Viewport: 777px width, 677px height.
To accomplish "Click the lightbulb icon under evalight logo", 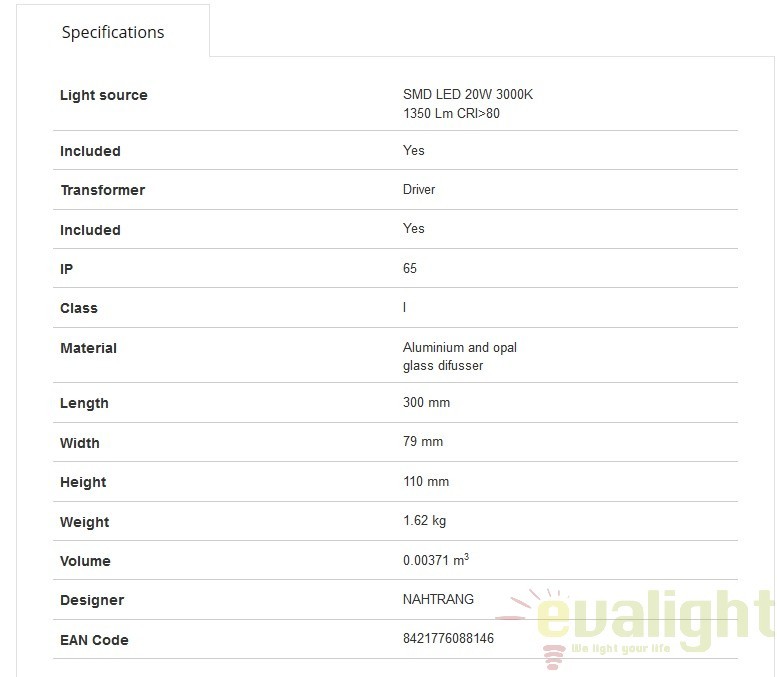I will (x=554, y=657).
